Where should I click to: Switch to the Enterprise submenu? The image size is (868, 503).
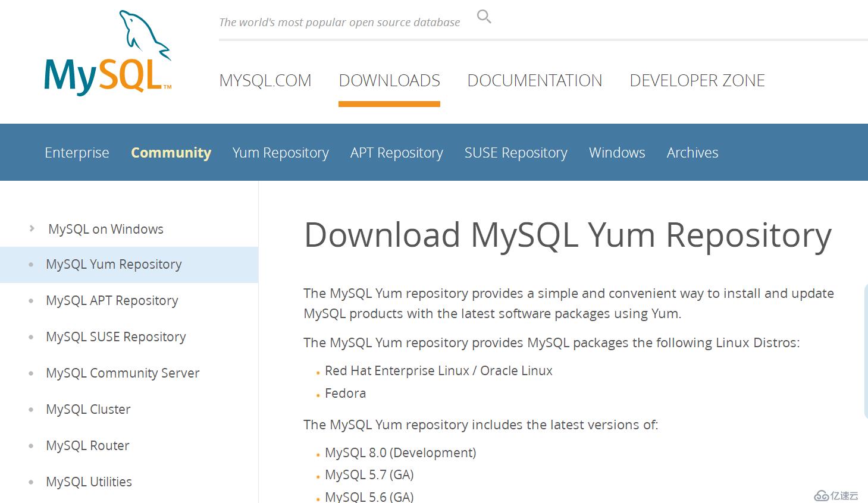click(x=77, y=153)
